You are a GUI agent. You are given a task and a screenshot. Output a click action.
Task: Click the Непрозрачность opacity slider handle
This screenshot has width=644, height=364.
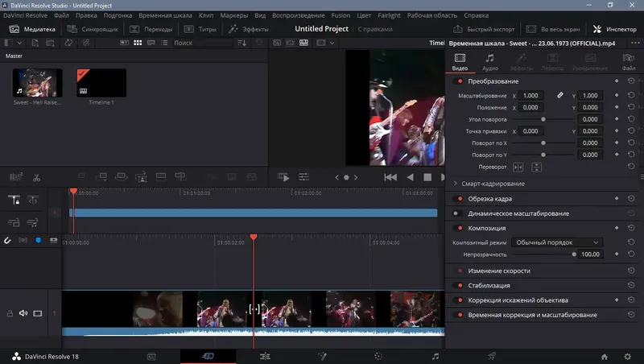click(574, 254)
